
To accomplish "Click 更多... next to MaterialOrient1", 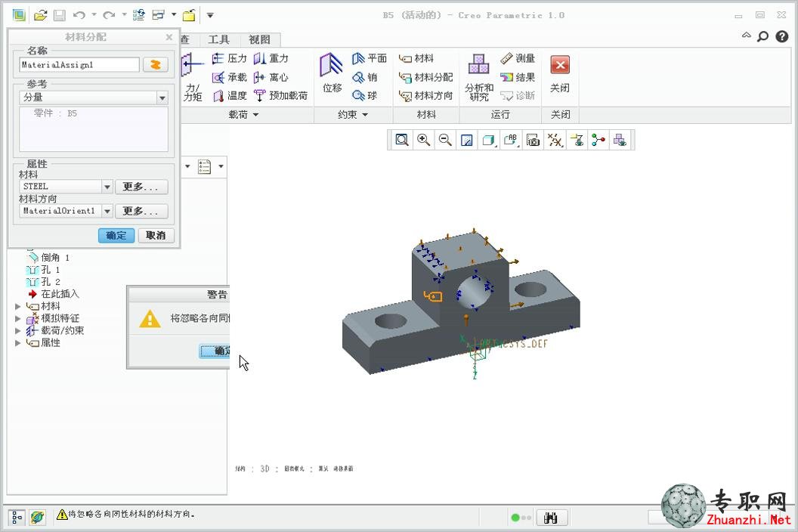I will 141,211.
